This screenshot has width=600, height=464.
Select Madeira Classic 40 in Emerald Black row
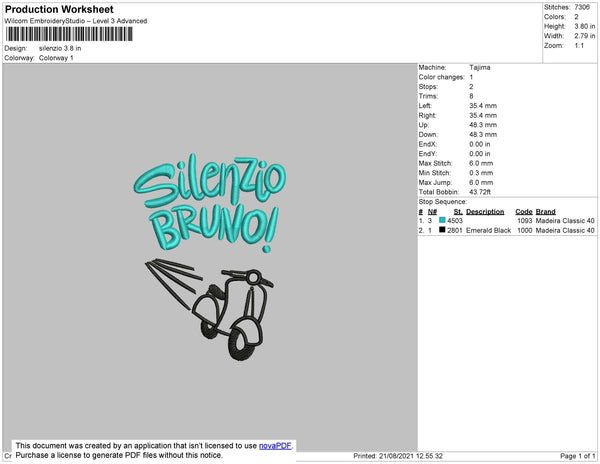[565, 230]
